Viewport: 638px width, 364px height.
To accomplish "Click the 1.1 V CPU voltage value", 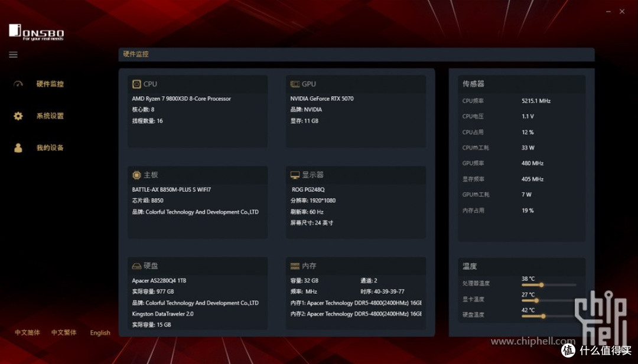I will [x=528, y=117].
